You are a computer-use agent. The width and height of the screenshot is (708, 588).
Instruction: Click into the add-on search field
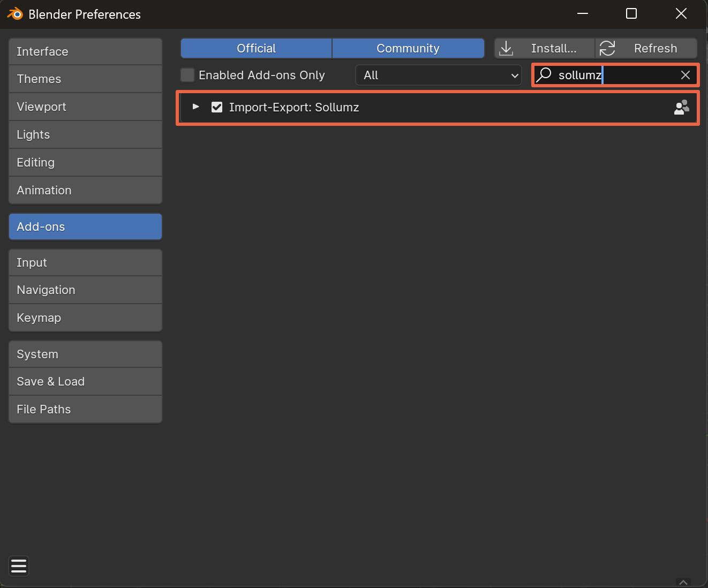point(616,75)
